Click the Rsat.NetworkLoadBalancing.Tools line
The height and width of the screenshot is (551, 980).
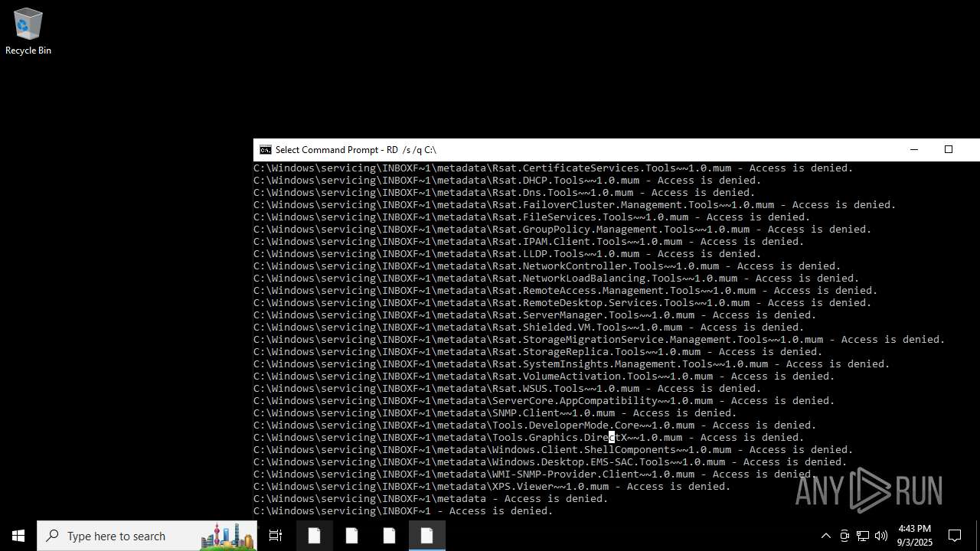coord(557,279)
